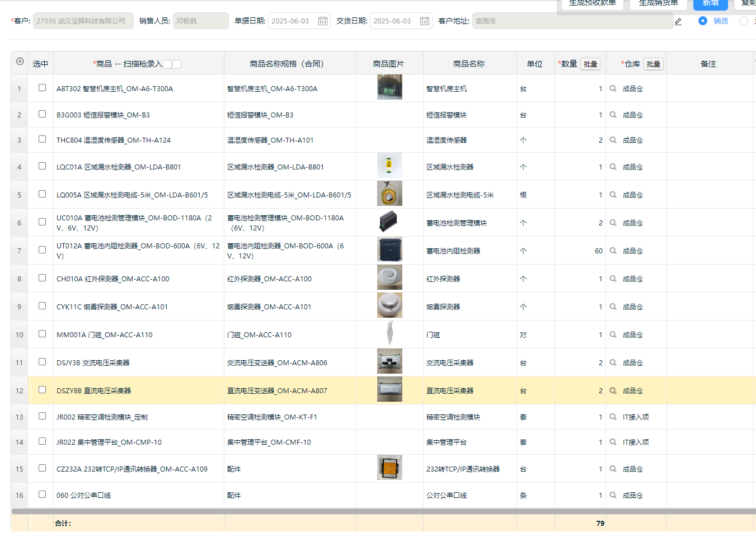Open product image of 烟雾探测器

click(x=389, y=305)
